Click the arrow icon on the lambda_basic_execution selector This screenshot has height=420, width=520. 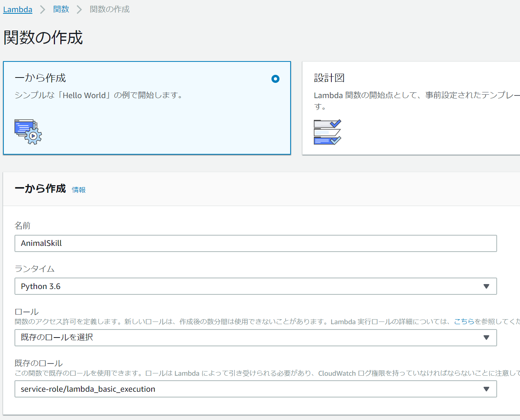[486, 389]
